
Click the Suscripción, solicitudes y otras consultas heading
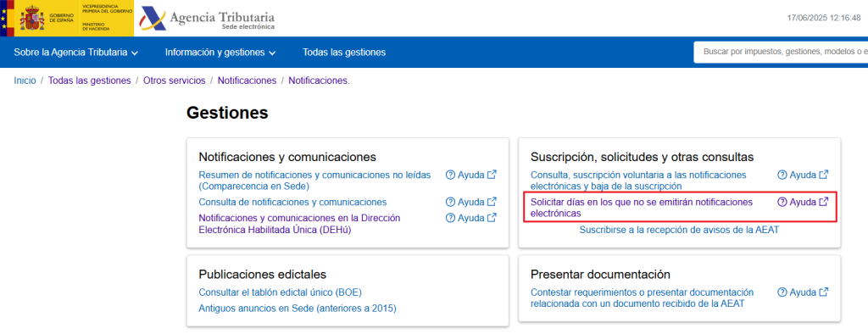coord(643,158)
